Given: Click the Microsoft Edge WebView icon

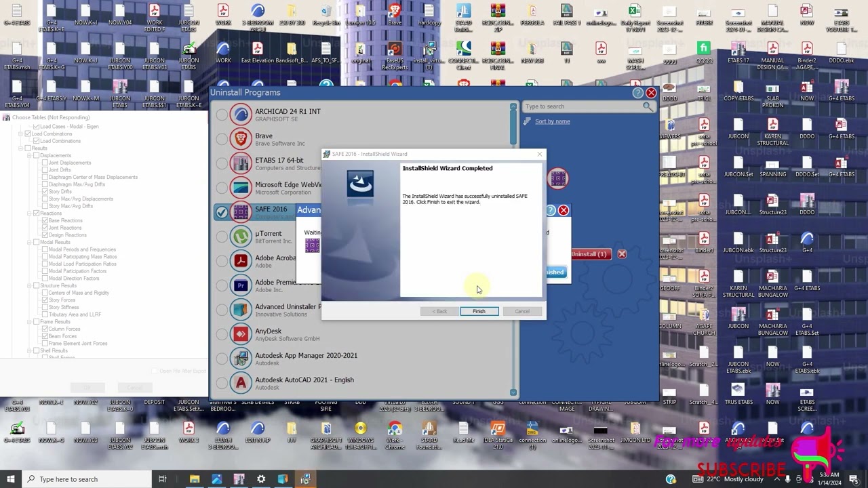Looking at the screenshot, I should [241, 187].
